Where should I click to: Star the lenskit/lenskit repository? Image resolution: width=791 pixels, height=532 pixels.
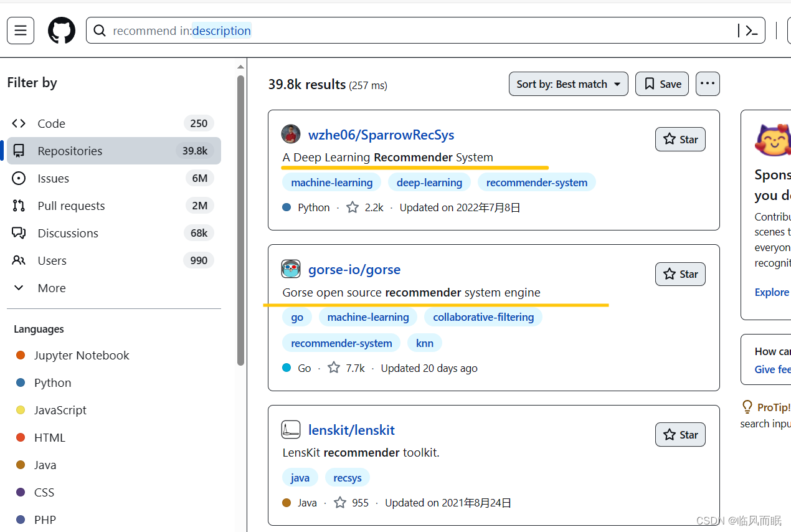680,434
